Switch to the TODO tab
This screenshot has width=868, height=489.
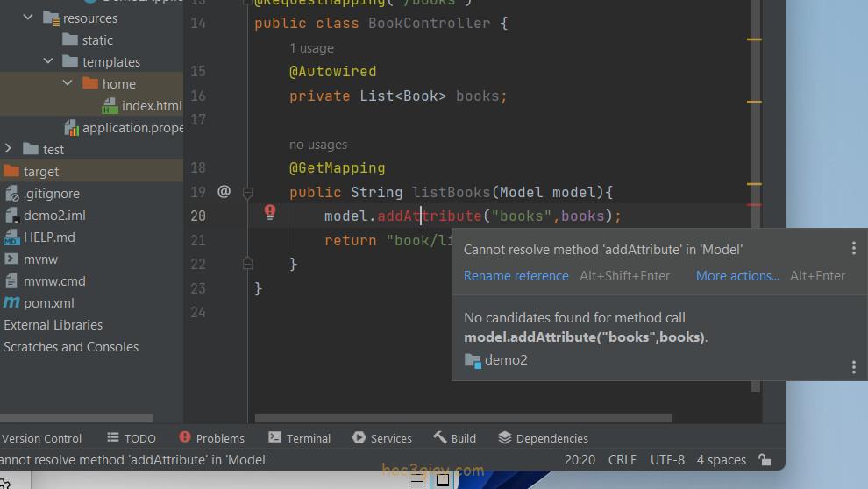(x=132, y=438)
